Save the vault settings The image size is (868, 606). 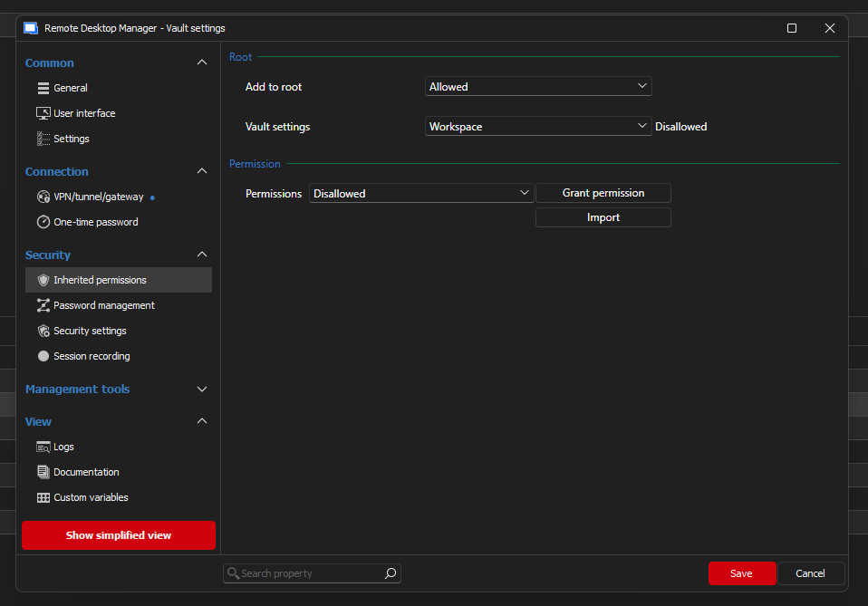coord(742,573)
